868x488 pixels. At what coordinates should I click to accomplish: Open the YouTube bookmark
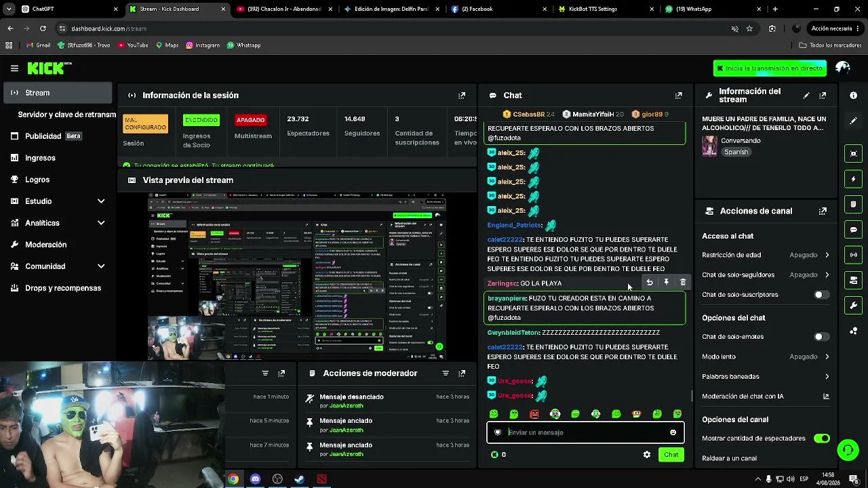pos(132,45)
